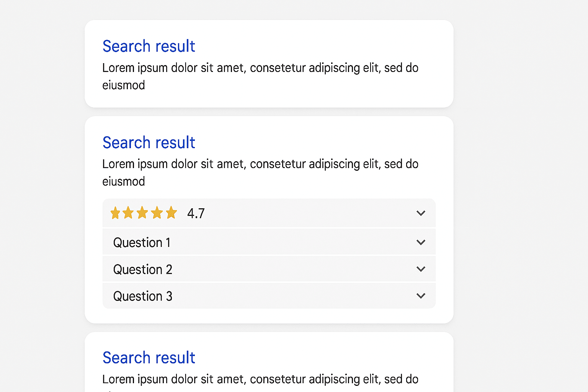Select the "Question 2" label text
The image size is (588, 392).
(142, 269)
